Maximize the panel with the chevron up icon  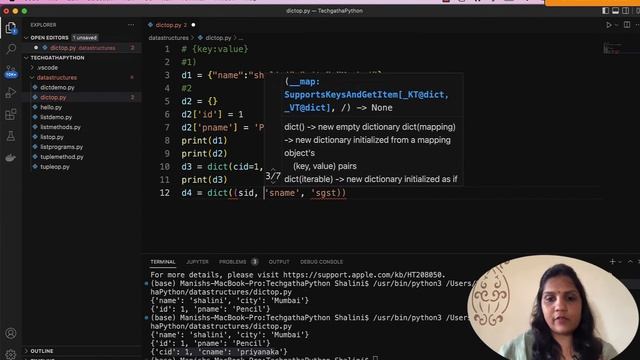tap(630, 262)
